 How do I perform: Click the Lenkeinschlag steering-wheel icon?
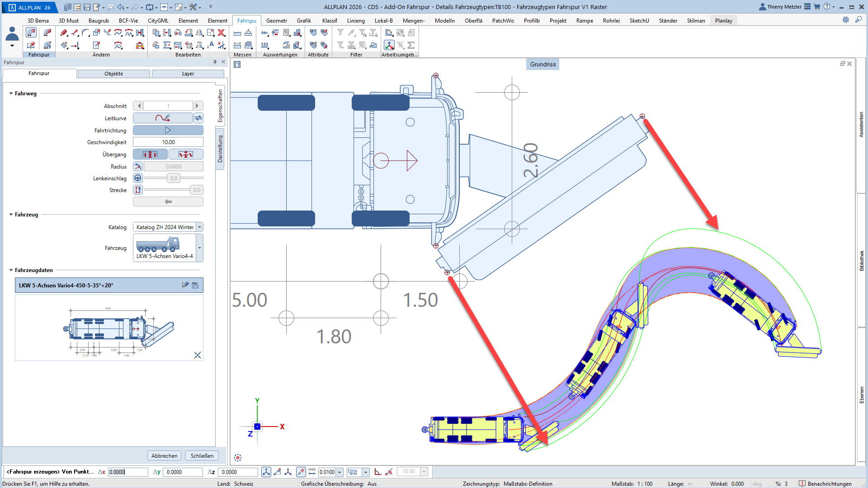point(138,178)
